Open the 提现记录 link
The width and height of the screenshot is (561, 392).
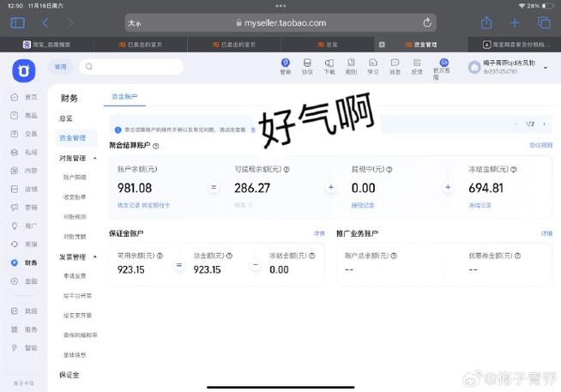click(363, 205)
